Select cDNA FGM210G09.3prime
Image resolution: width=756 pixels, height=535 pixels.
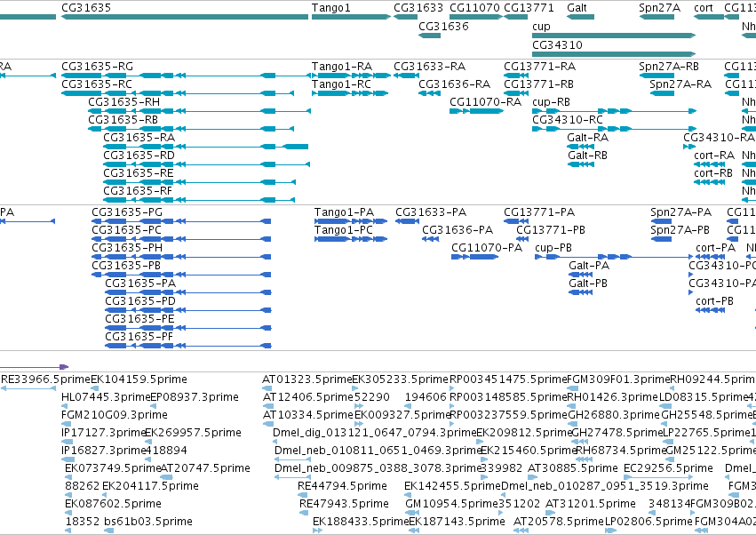click(115, 415)
